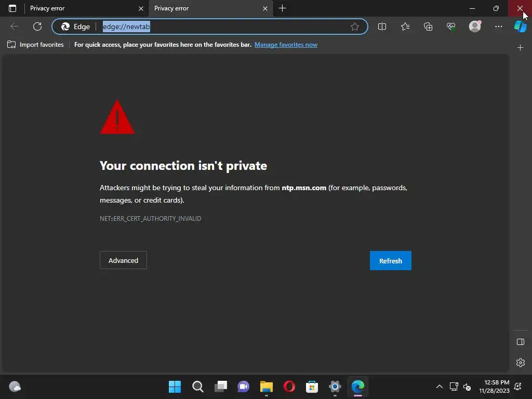
Task: Click the ntp.msn.com domain text
Action: pyautogui.click(x=304, y=188)
